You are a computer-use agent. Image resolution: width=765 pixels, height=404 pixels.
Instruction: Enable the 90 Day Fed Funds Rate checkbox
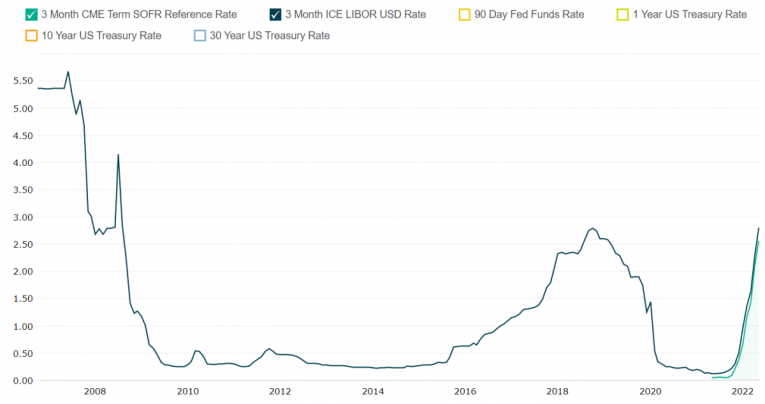tap(464, 15)
